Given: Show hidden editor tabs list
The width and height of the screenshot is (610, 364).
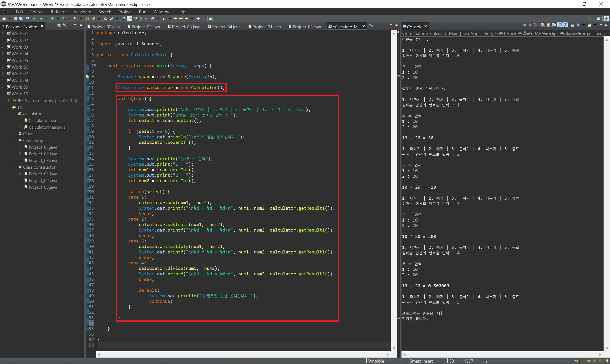Looking at the screenshot, I should 371,25.
